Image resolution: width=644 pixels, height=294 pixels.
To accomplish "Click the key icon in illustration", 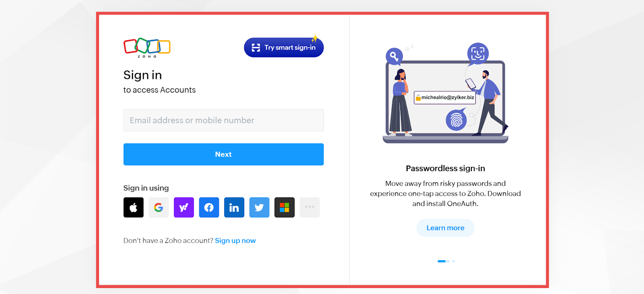I will tap(394, 56).
